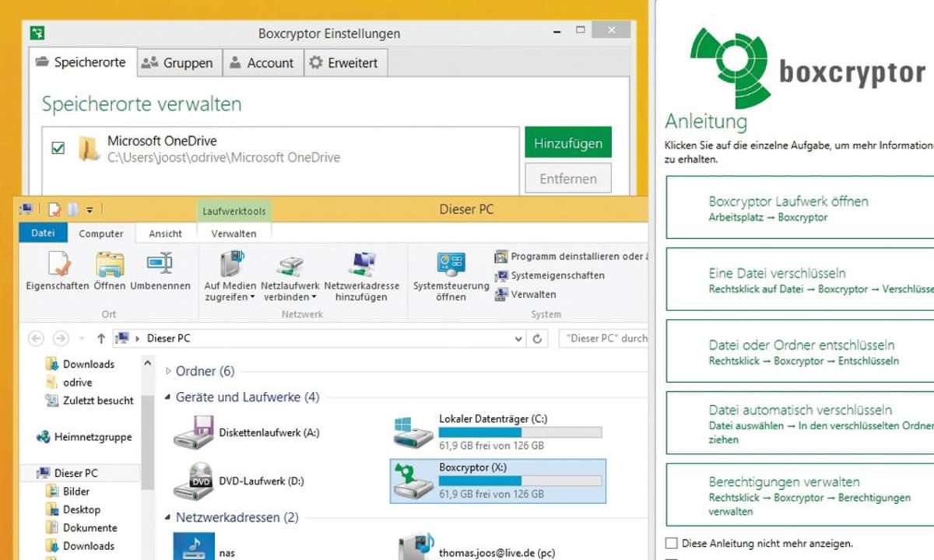Click the Dieser PC search field
Viewport: 934px width, 560px height.
pos(603,338)
